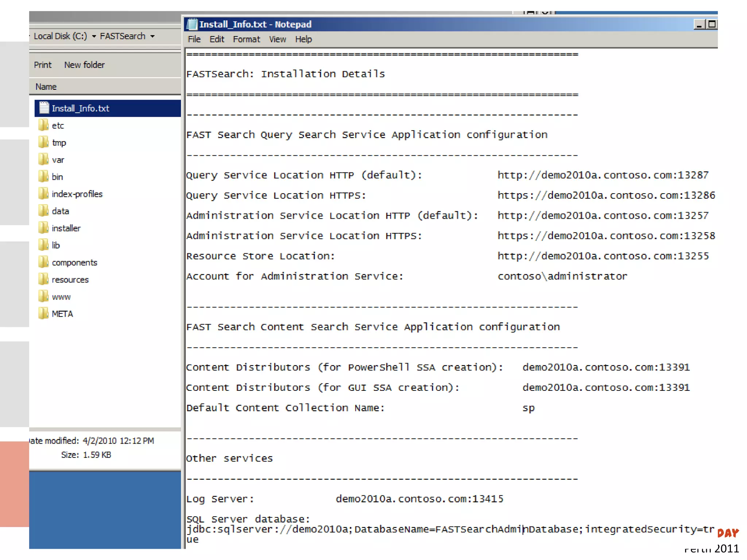This screenshot has height=560, width=747.
Task: Click the Install_Info.txt file icon
Action: [44, 108]
